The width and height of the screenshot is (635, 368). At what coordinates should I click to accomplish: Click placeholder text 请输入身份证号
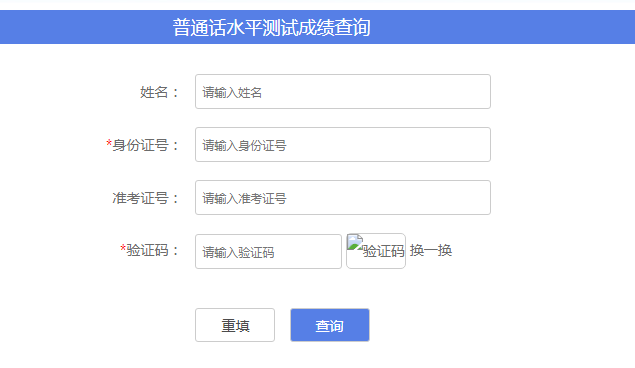pos(244,145)
